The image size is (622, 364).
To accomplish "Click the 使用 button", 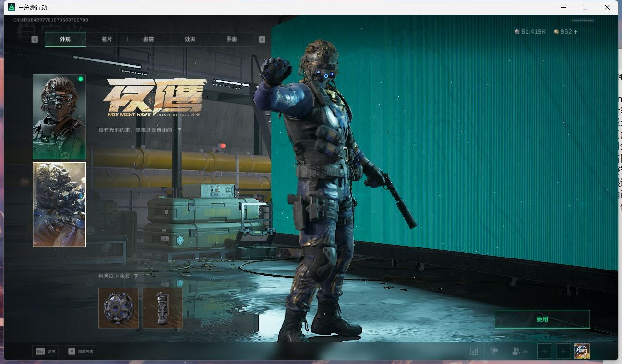I will [x=542, y=319].
